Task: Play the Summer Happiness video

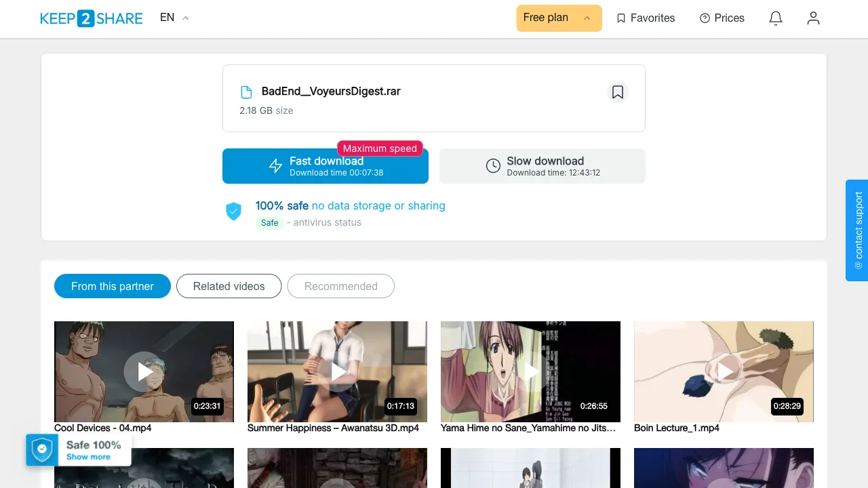Action: pyautogui.click(x=337, y=371)
